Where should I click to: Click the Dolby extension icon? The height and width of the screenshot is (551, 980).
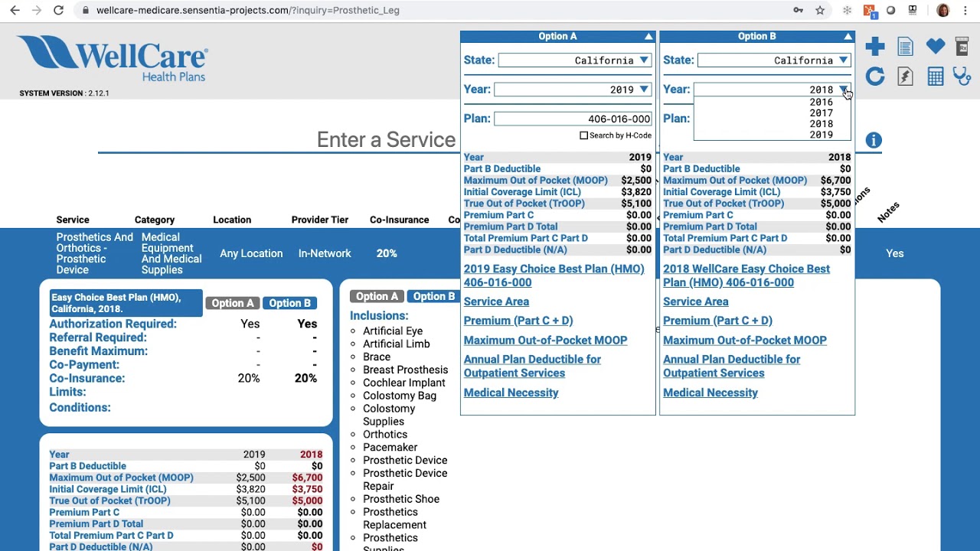pyautogui.click(x=913, y=10)
